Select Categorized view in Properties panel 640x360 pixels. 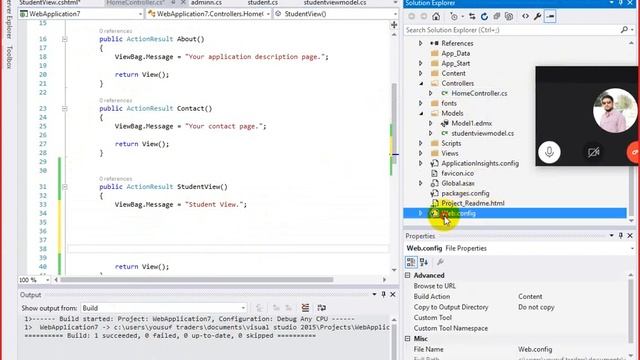pos(411,262)
